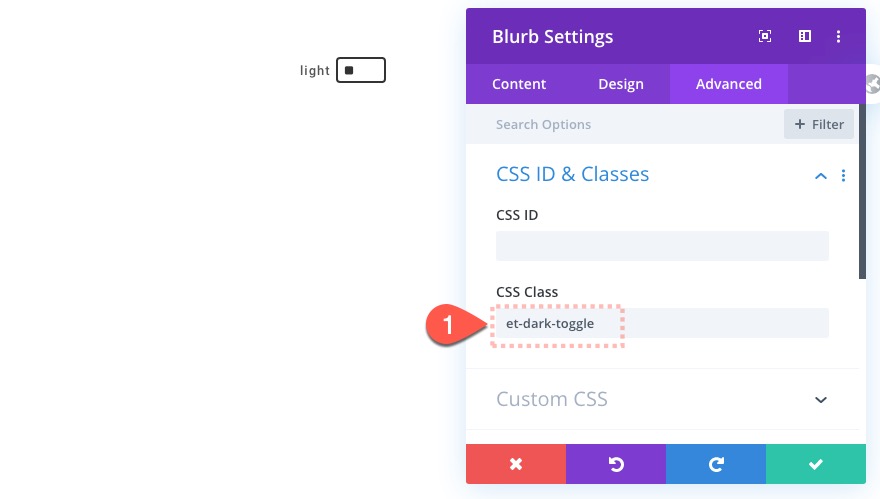The height and width of the screenshot is (499, 880).
Task: Open the CSS ID & Classes options dots
Action: [843, 176]
